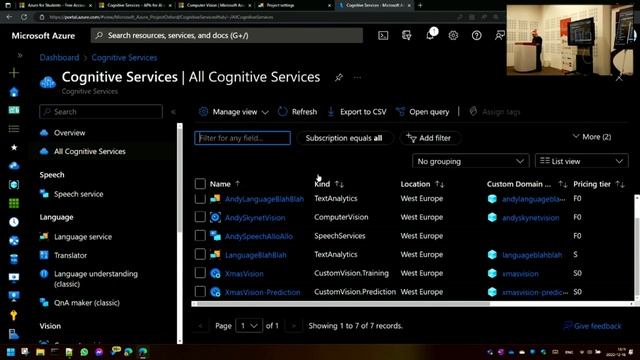Image resolution: width=640 pixels, height=360 pixels.
Task: Select Language service menu item
Action: (x=83, y=237)
